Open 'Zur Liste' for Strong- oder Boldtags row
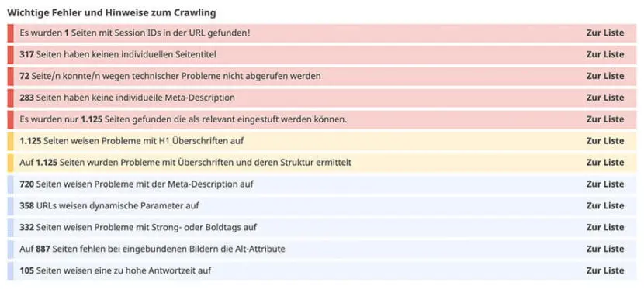 [605, 228]
